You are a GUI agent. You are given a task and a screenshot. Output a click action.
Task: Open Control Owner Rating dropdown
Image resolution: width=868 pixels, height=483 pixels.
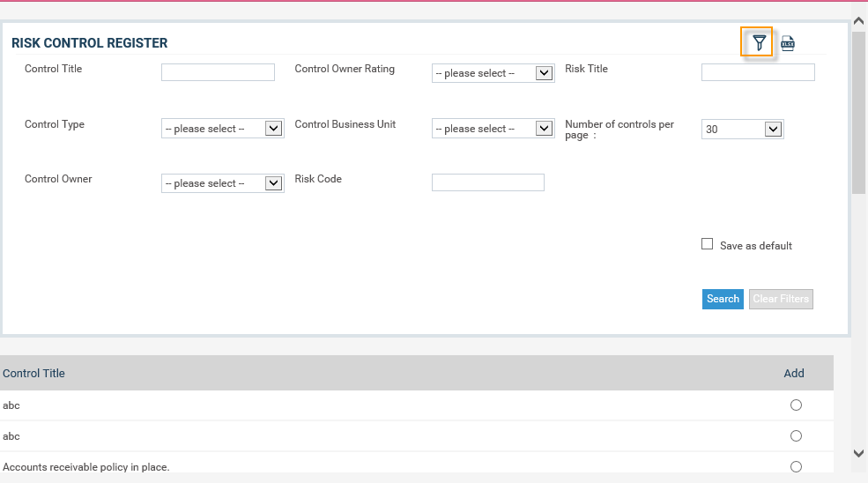pyautogui.click(x=493, y=73)
